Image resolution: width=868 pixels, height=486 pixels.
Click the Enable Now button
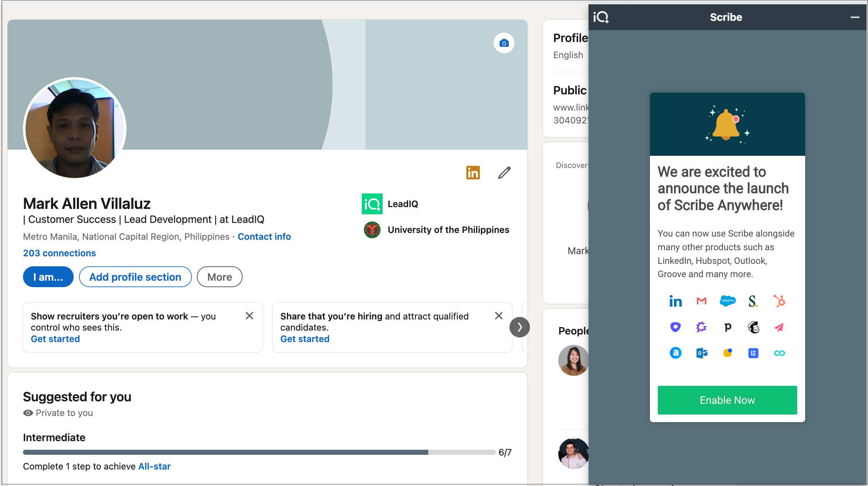coord(727,400)
